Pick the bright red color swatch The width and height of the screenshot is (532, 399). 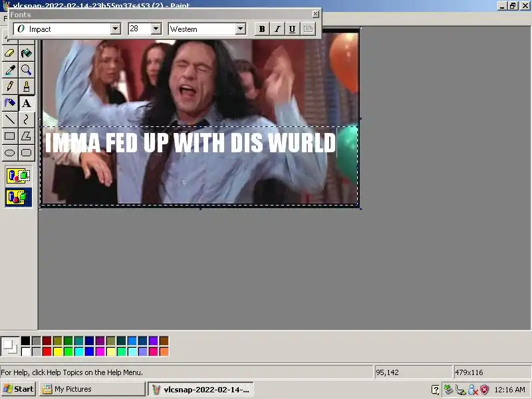pos(47,352)
